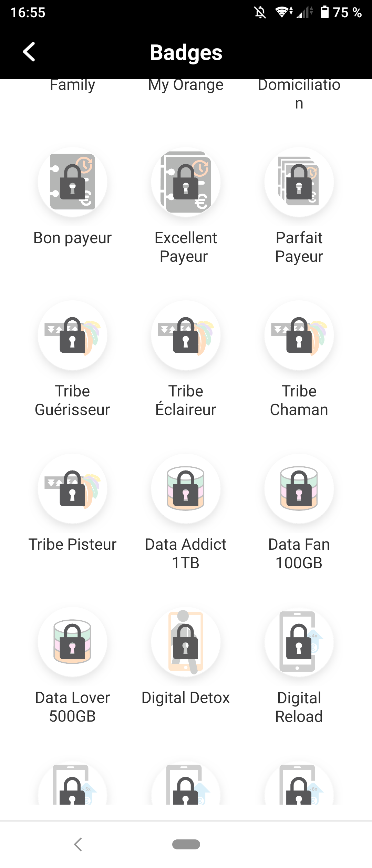Tap the home gesture pill
The image size is (372, 868).
pos(186,844)
